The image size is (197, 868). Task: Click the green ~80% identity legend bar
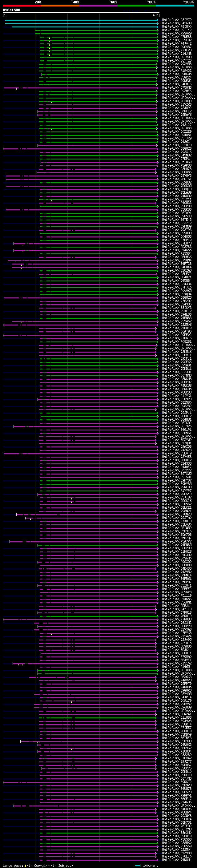click(137, 6)
